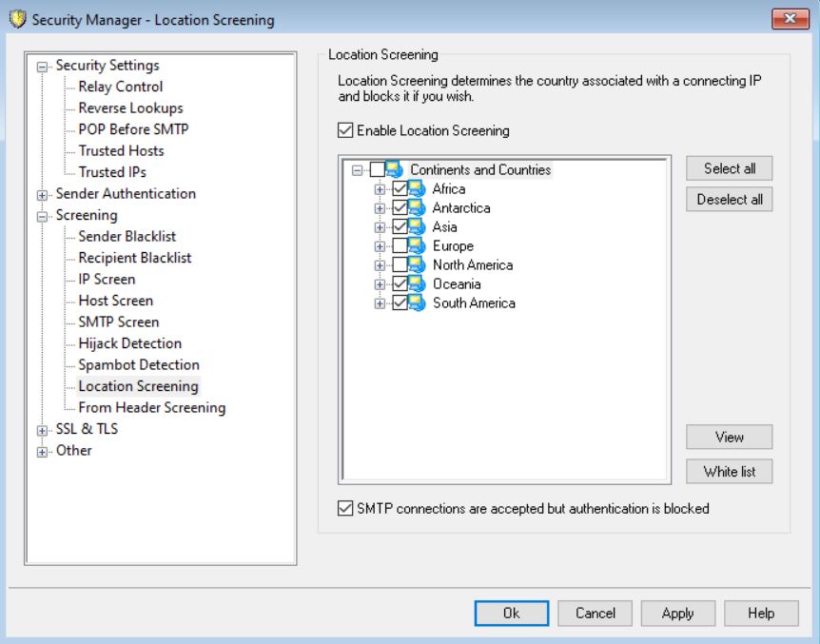Click the Asia continent globe icon
Viewport: 820px width, 644px height.
pyautogui.click(x=417, y=227)
